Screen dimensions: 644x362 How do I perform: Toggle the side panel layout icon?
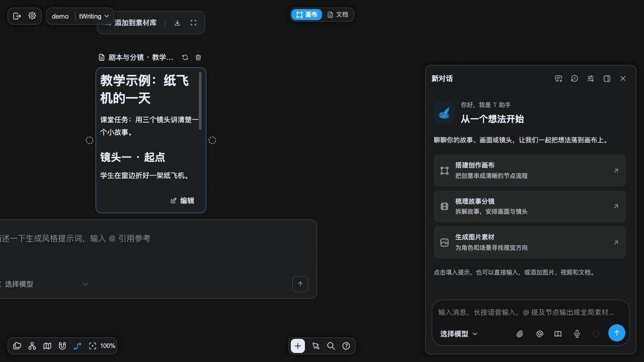[x=607, y=78]
